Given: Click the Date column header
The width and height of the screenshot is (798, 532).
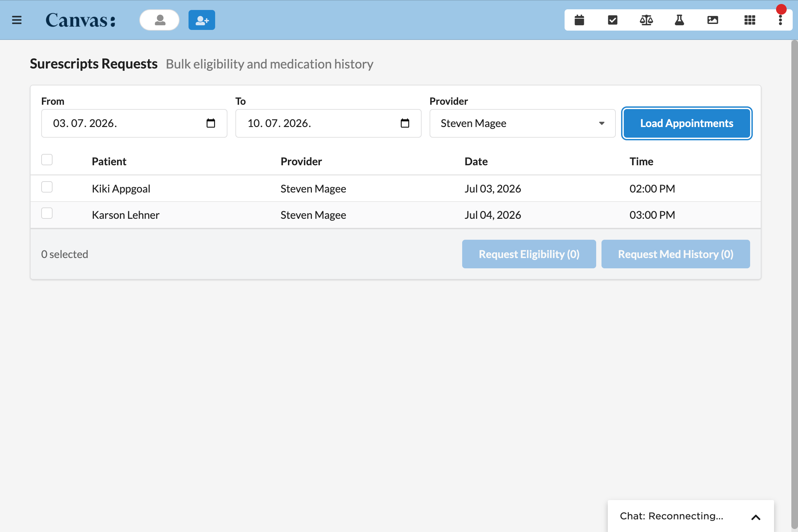Looking at the screenshot, I should (x=476, y=162).
